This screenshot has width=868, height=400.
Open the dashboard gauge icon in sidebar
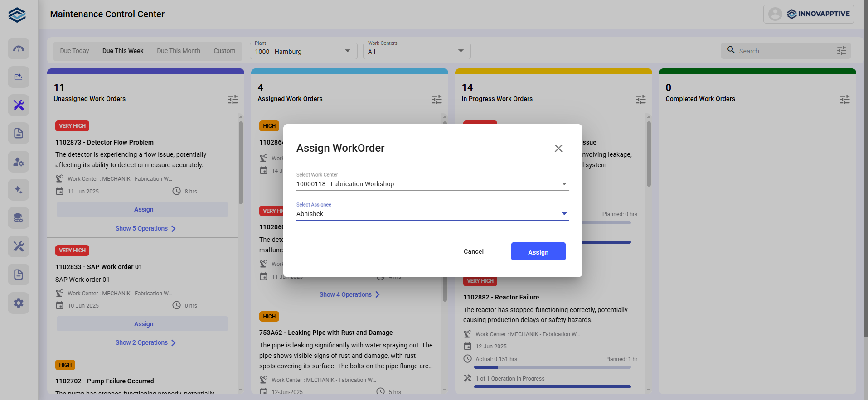coord(18,48)
